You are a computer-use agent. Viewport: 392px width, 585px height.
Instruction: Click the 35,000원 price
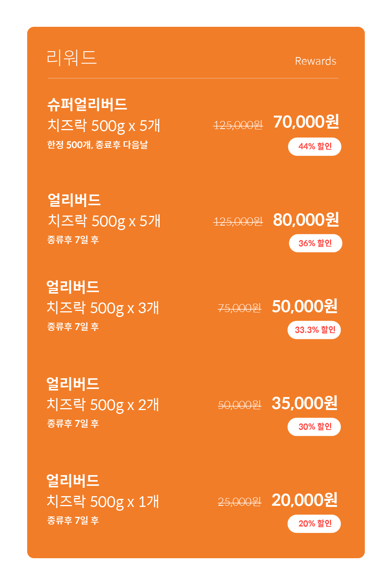(x=305, y=404)
